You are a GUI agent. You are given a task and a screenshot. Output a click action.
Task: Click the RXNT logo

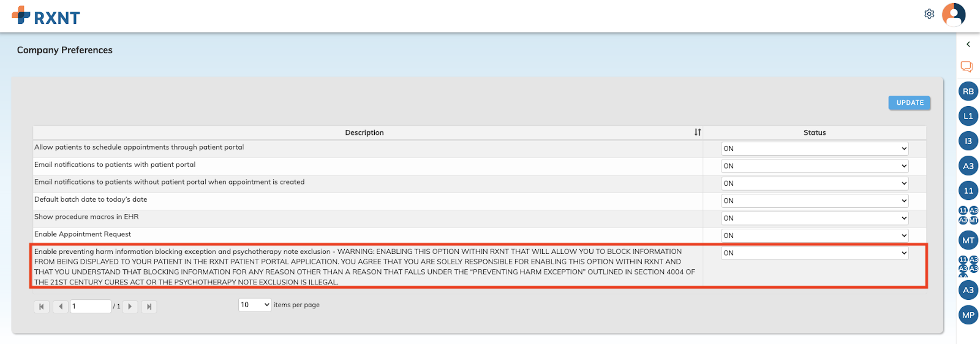pos(46,16)
